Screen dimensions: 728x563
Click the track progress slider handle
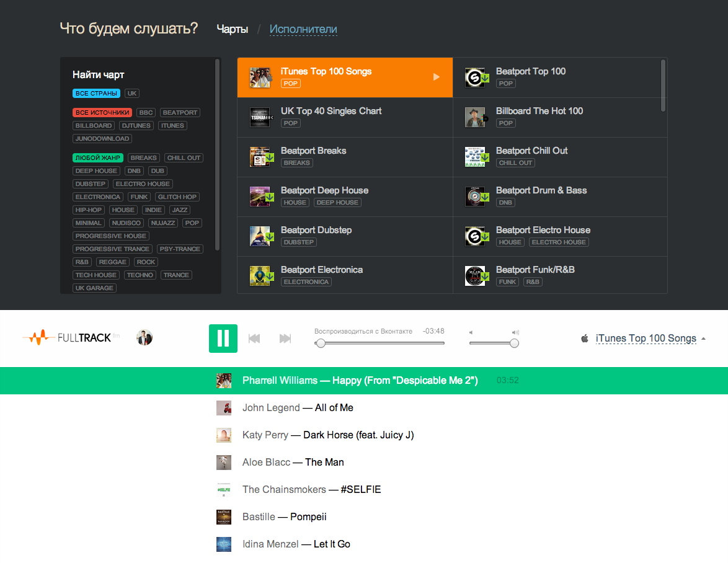pos(321,344)
